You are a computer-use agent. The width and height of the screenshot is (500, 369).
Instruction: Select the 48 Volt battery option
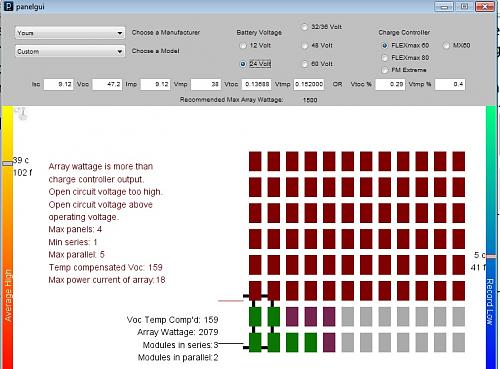tap(304, 46)
